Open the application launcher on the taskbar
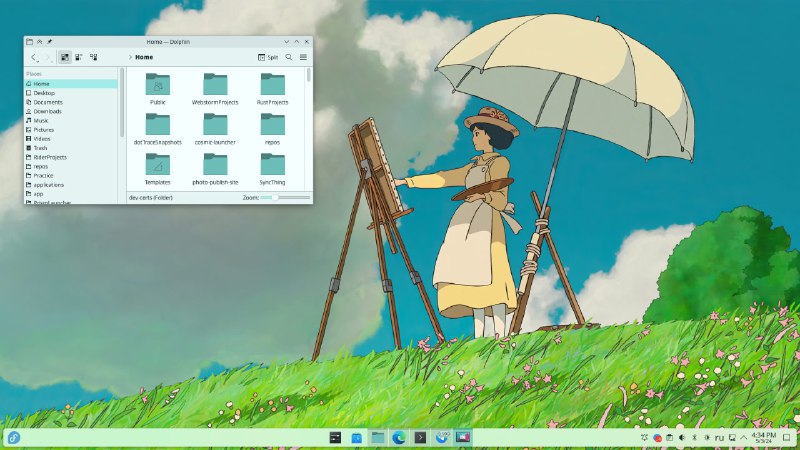800x450 pixels. click(x=14, y=438)
